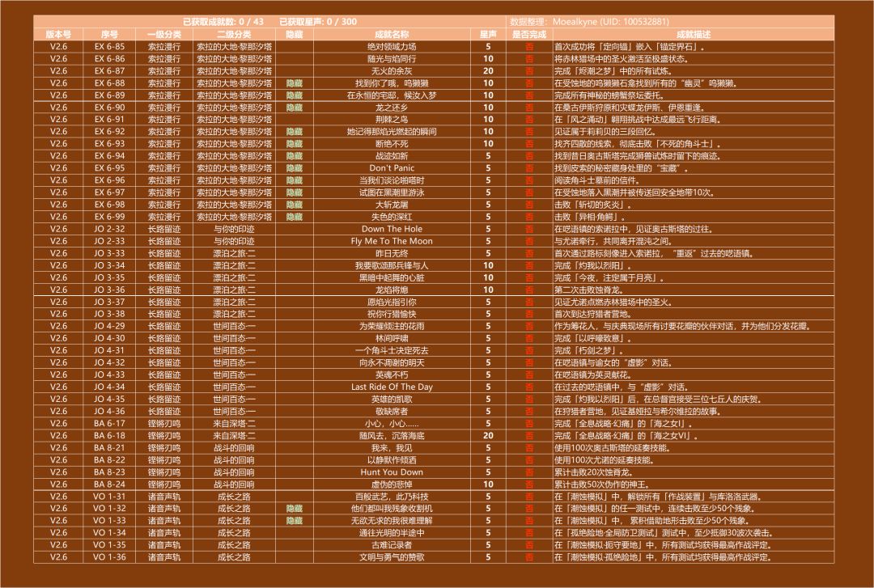Click the '否' status in the JO 4-36 row
874x588 pixels.
529,412
